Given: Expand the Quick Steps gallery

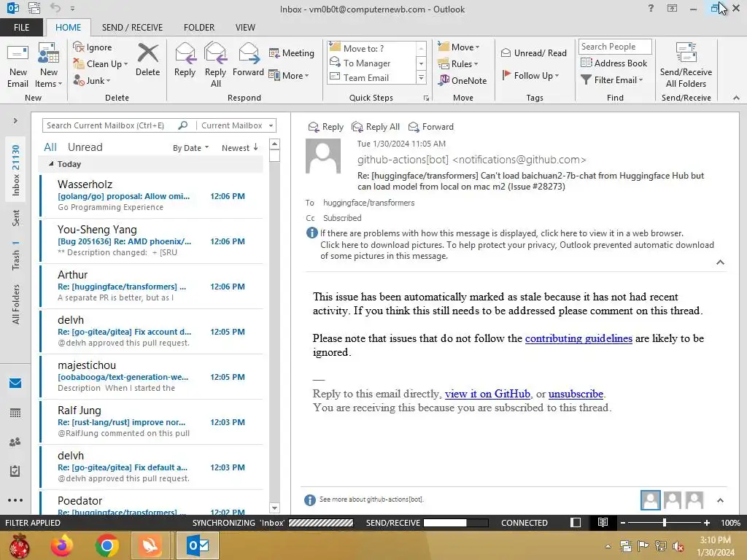Looking at the screenshot, I should coord(421,77).
